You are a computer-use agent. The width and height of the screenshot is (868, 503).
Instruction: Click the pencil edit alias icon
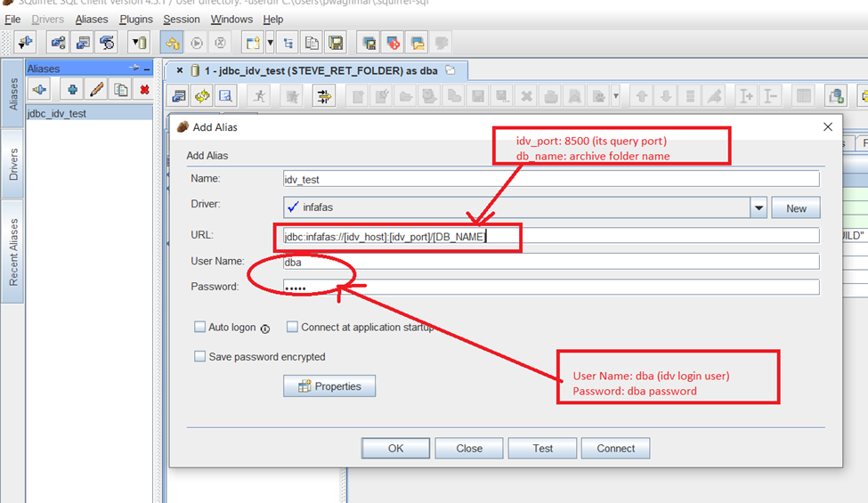pyautogui.click(x=96, y=89)
